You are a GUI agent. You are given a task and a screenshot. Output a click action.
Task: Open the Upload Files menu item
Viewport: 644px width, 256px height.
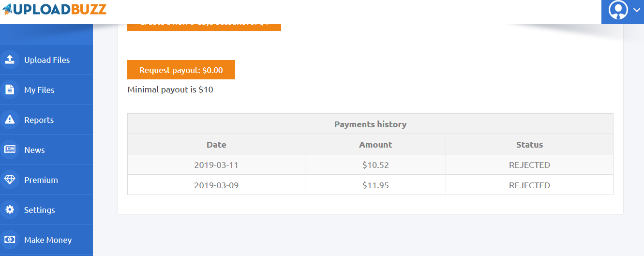pos(46,60)
